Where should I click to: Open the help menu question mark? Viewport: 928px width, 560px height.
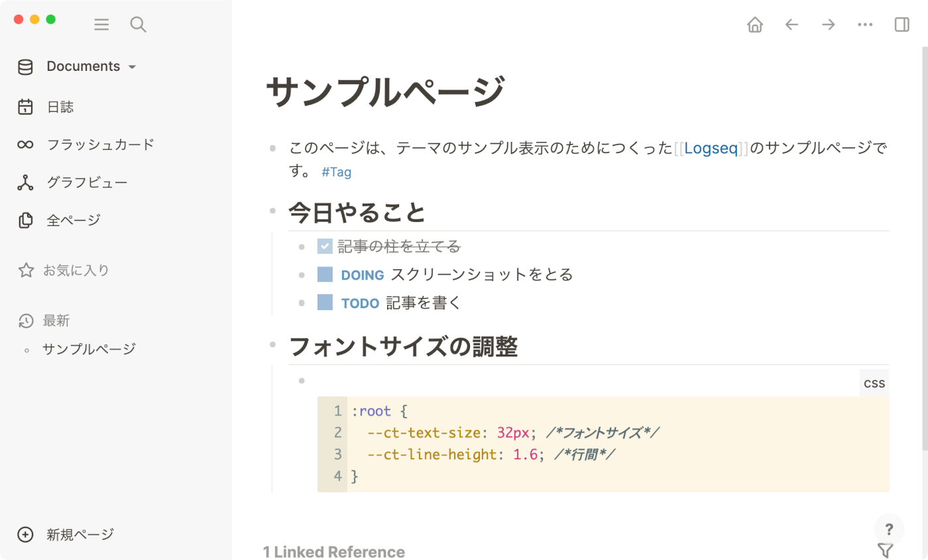[889, 529]
